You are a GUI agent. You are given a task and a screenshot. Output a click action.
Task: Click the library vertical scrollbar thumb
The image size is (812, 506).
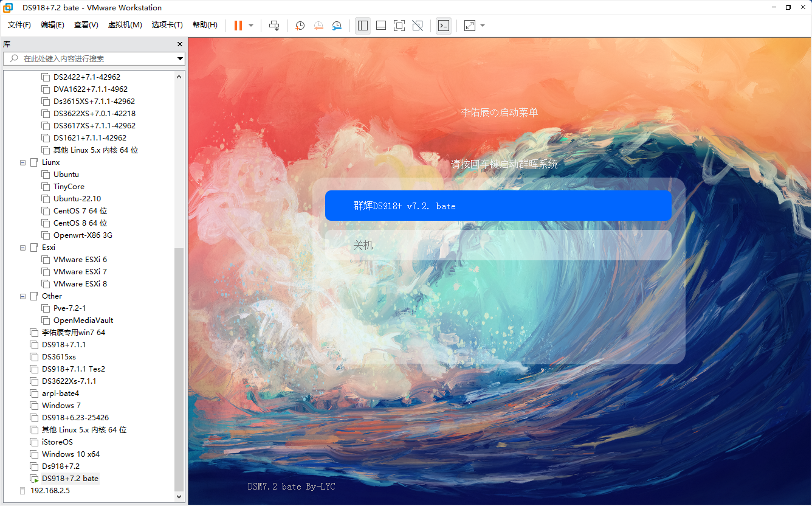[179, 369]
